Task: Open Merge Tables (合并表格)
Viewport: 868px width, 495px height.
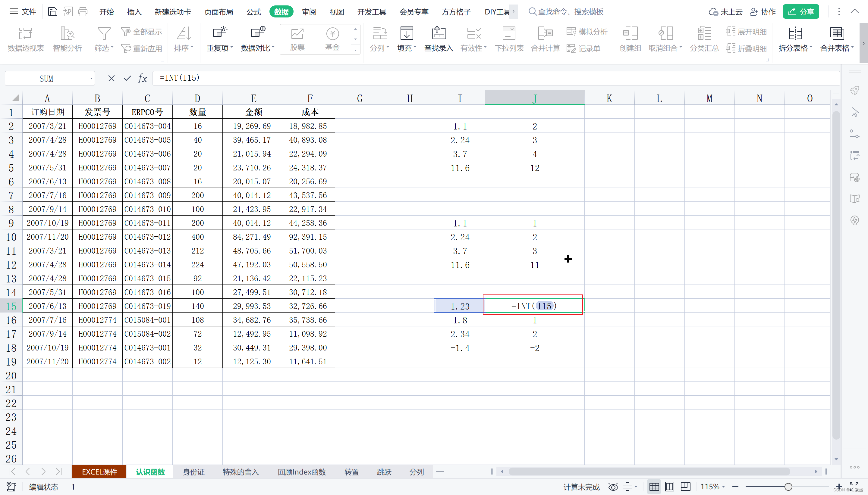Action: 837,39
